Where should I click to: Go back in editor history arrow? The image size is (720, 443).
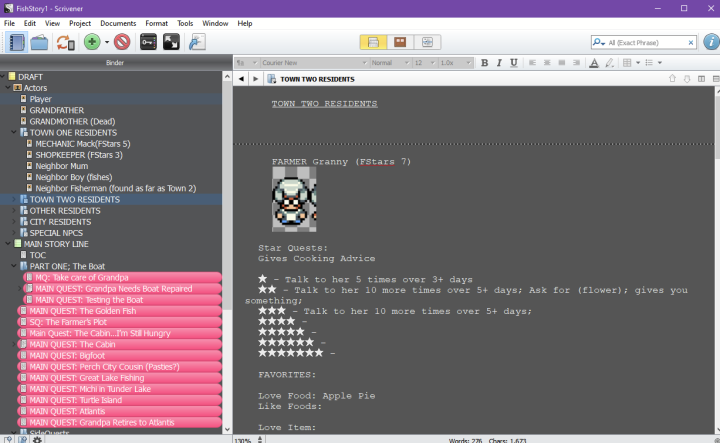(x=241, y=79)
